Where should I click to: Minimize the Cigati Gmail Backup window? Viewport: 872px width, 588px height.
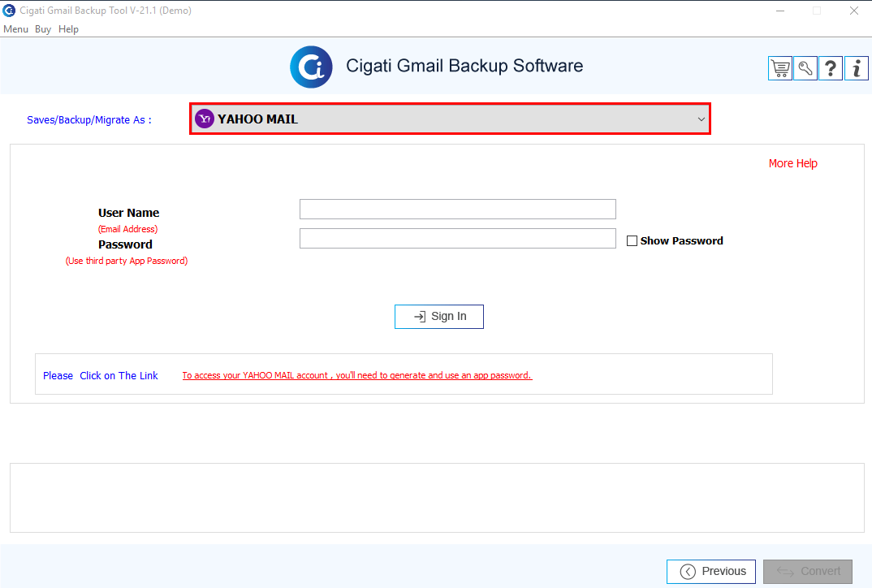[x=780, y=11]
